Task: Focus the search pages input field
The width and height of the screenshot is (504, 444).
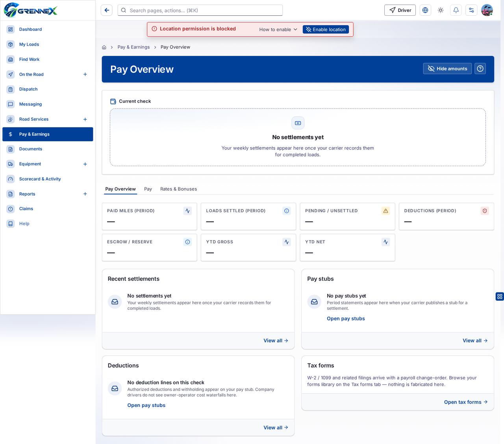Action: pos(200,10)
